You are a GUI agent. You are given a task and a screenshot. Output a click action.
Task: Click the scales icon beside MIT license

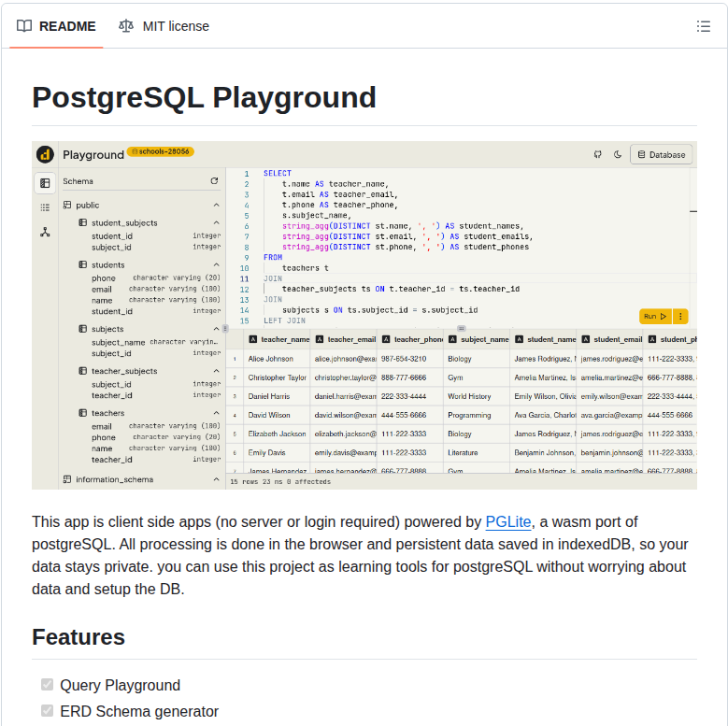(x=126, y=26)
